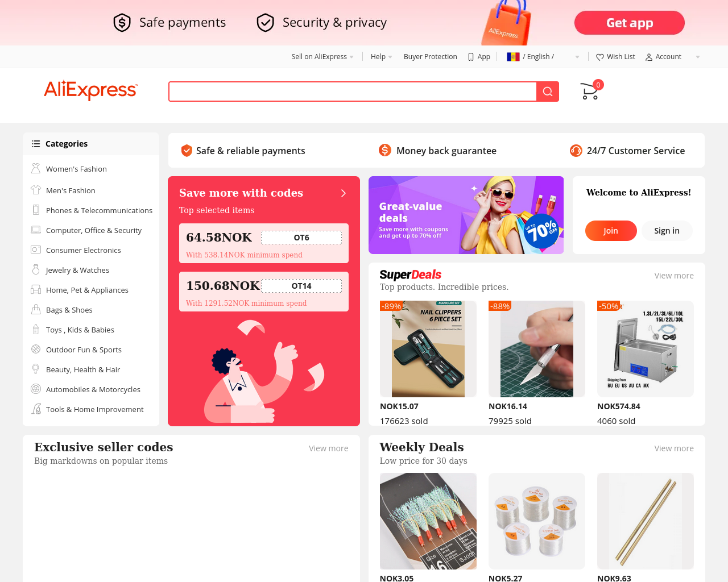This screenshot has height=582, width=728.
Task: Open Women's Fashion category
Action: tap(76, 169)
